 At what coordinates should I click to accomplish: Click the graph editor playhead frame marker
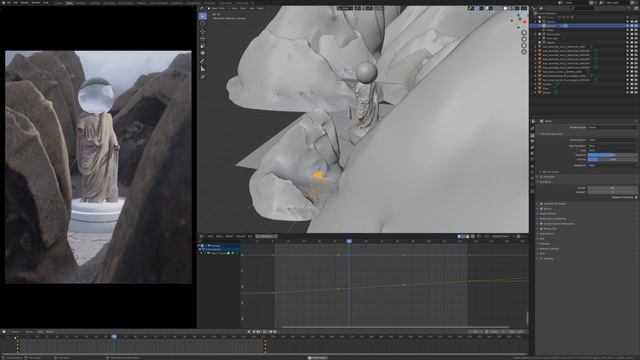tap(349, 242)
